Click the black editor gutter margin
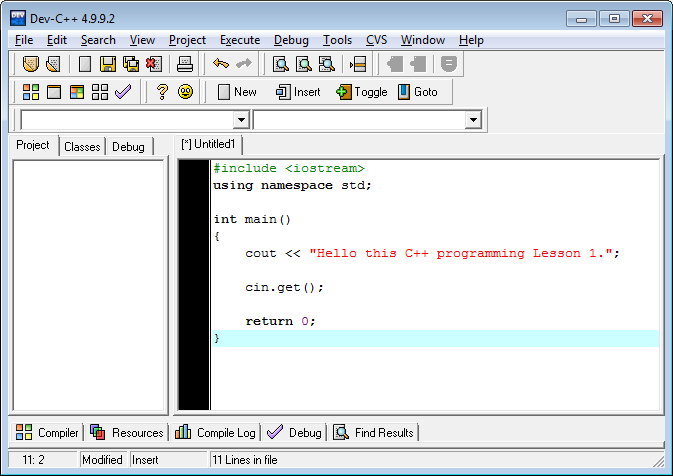Viewport: 673px width, 476px height. (194, 285)
